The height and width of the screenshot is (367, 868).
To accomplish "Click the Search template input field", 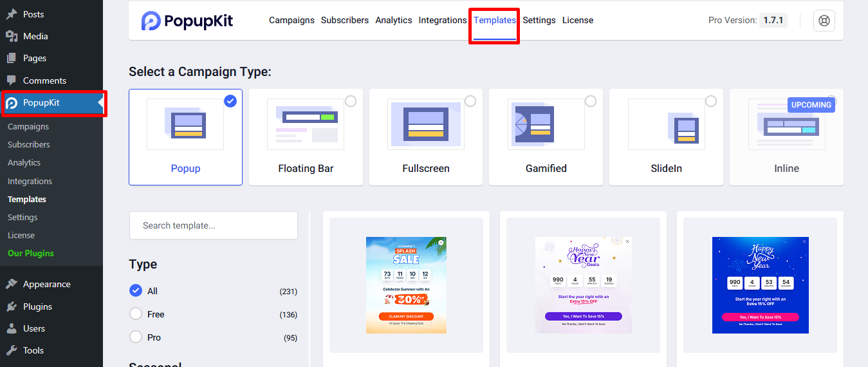I will click(214, 225).
